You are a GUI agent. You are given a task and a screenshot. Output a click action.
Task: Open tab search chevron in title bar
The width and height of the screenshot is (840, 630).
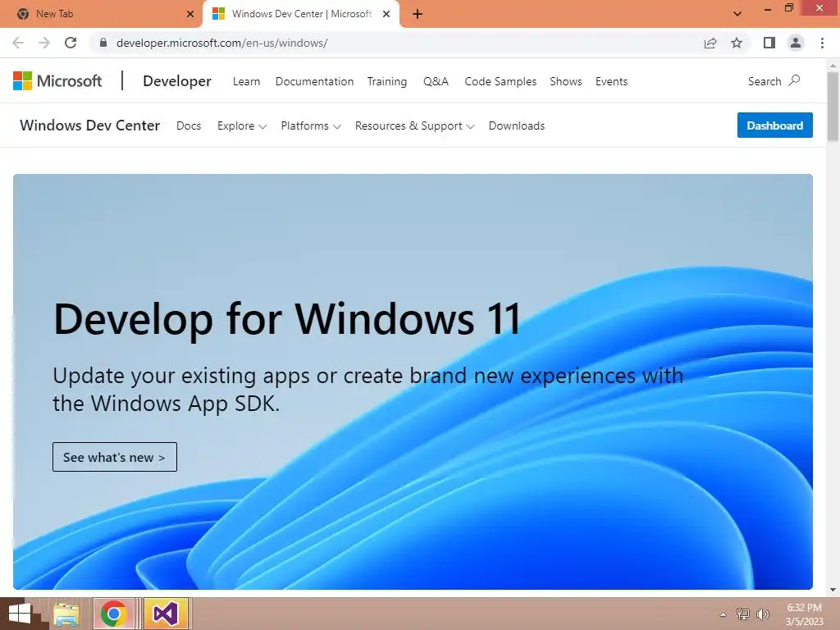click(x=737, y=14)
